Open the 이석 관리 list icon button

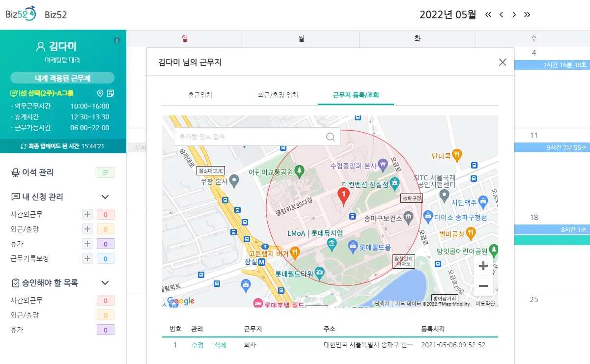tap(106, 172)
